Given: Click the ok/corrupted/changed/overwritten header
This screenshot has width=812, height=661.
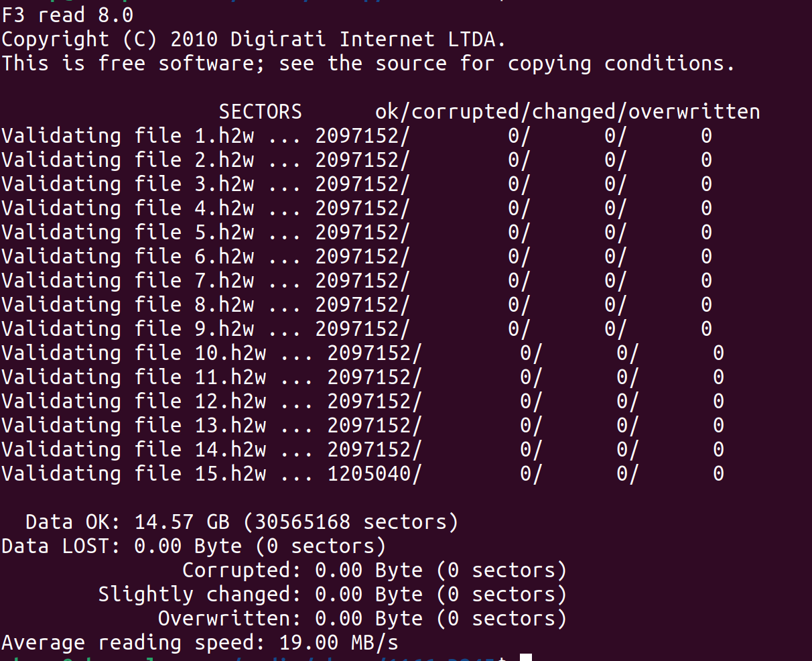Looking at the screenshot, I should coord(567,111).
